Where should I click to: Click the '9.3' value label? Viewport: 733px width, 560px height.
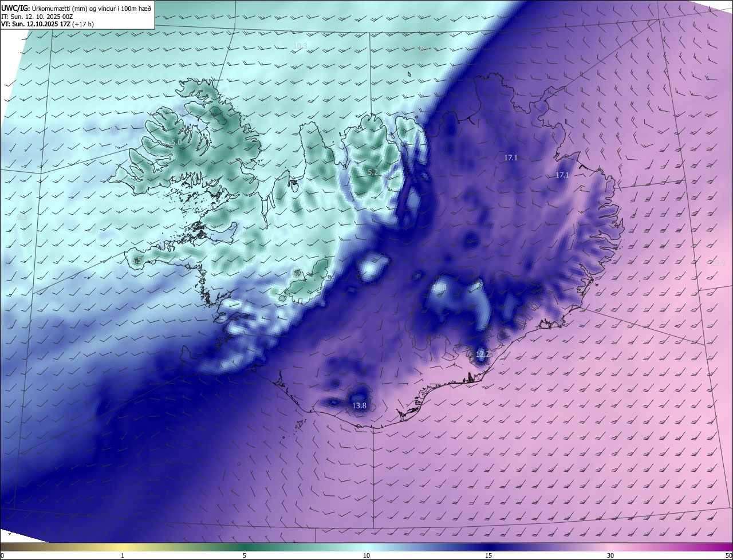(22, 217)
